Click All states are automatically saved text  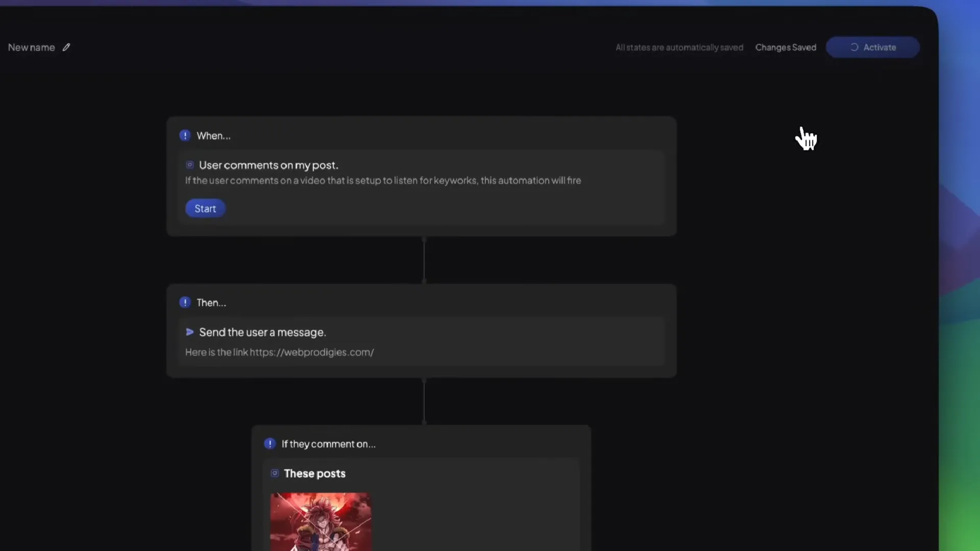(x=679, y=47)
